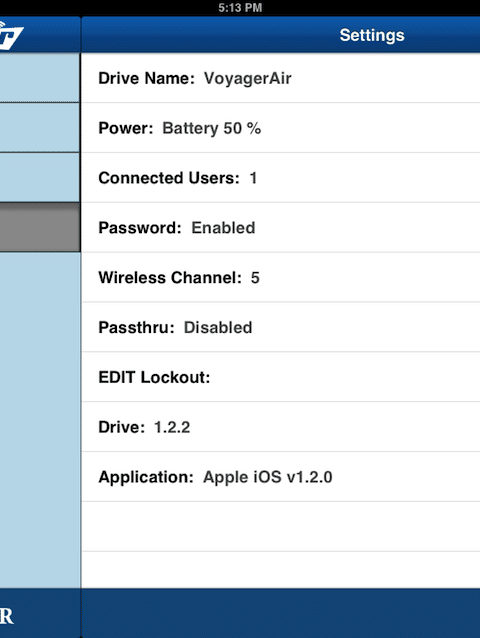Select the Drive 1.2.2 version row
The height and width of the screenshot is (638, 480).
point(281,427)
